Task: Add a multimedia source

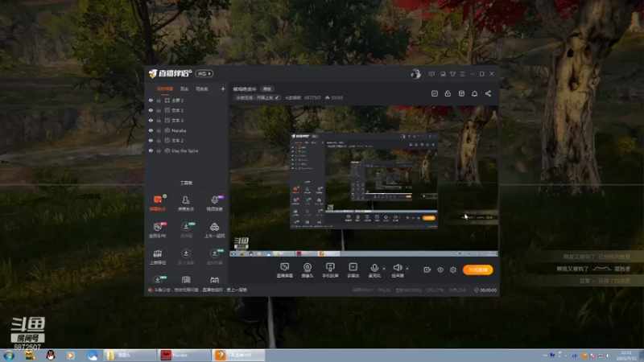Action: click(353, 270)
